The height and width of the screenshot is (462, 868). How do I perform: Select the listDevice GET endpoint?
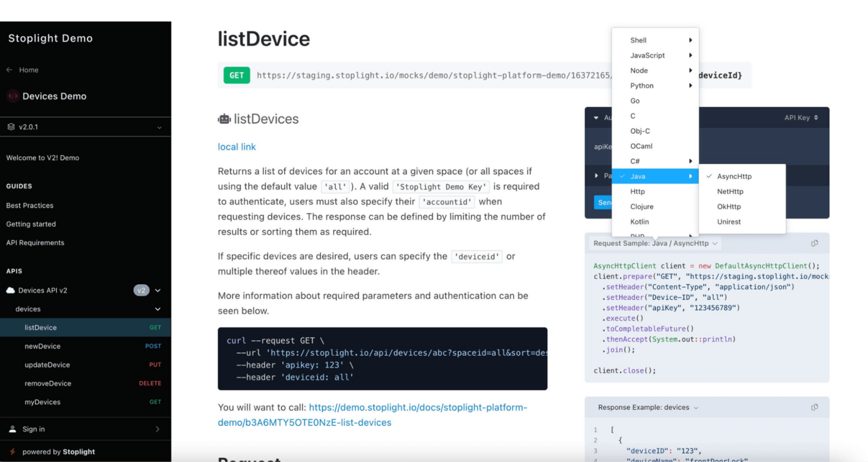[x=86, y=328]
